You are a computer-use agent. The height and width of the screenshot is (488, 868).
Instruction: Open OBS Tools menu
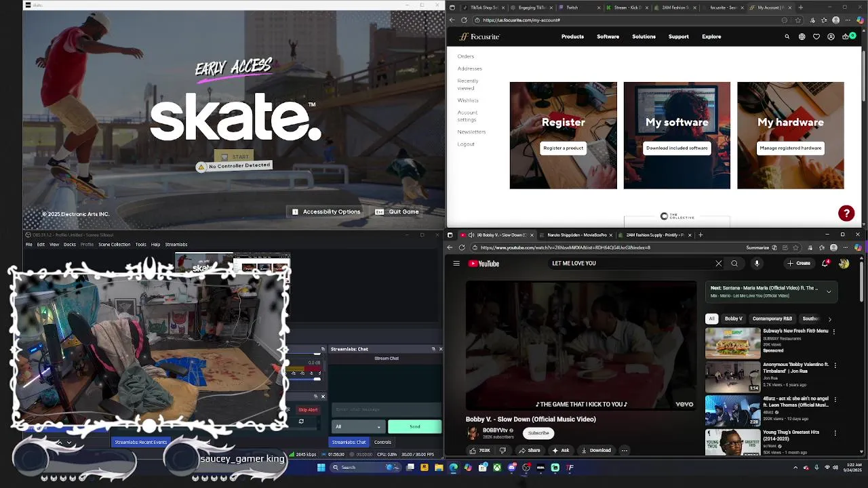click(x=140, y=244)
